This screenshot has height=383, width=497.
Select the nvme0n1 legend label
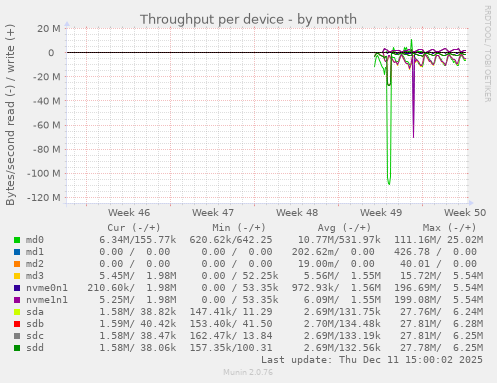coord(47,288)
